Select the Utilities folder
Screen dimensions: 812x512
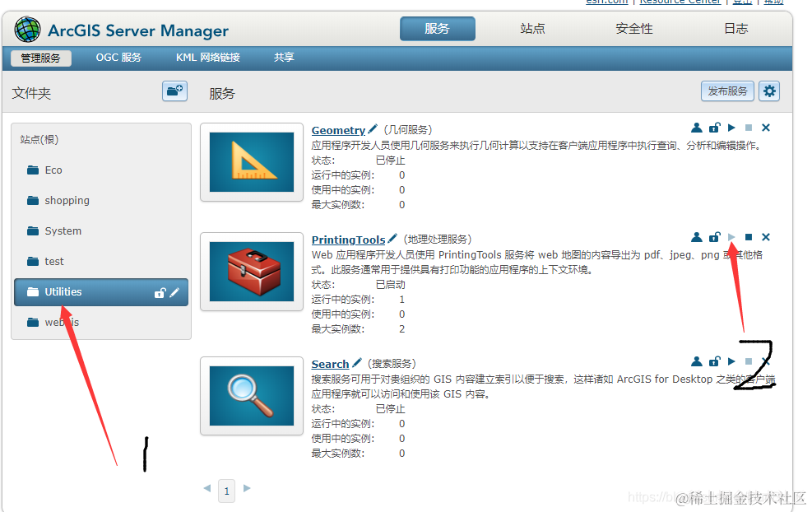101,292
